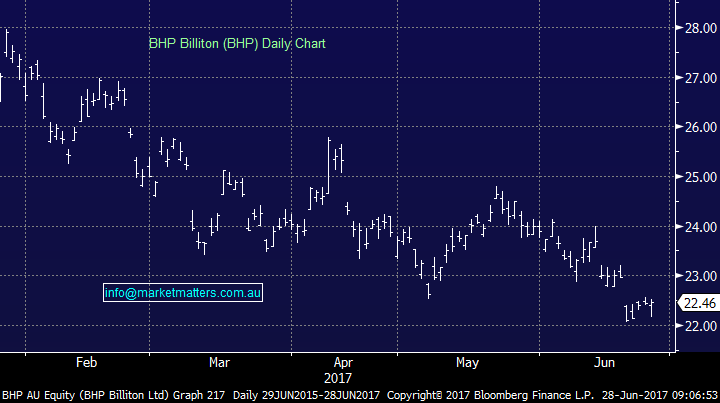This screenshot has height=403, width=720.
Task: Click the 27.00 price axis label
Action: tap(701, 78)
